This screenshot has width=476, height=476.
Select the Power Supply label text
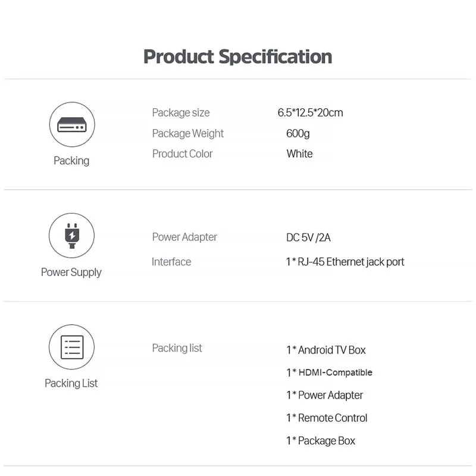[x=71, y=272]
